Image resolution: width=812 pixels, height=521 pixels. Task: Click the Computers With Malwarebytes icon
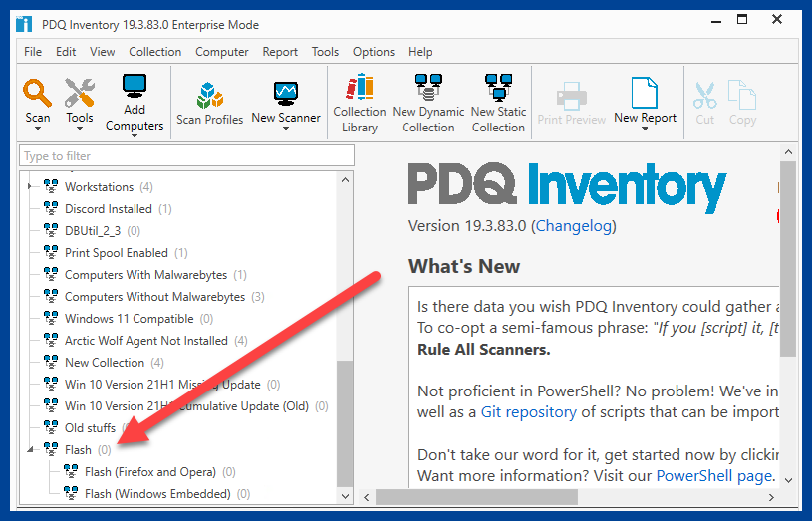51,274
